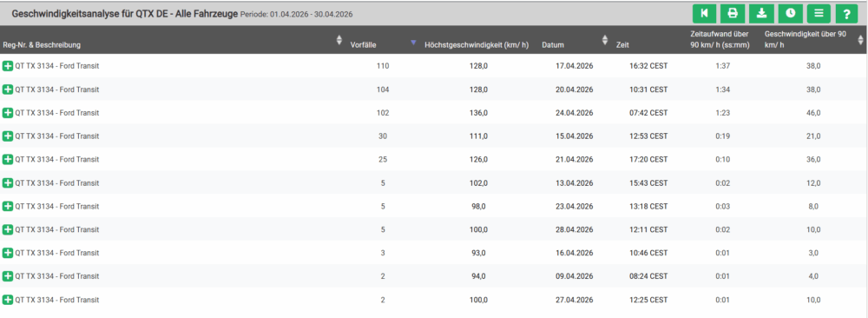868x318 pixels.
Task: Click the date cell 24.04.2026
Action: click(x=575, y=112)
